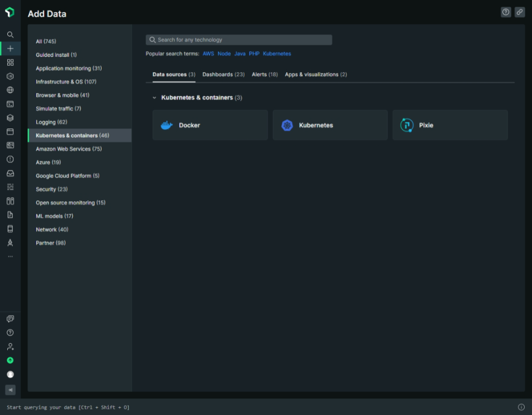
Task: Open the dashboard panels sidebar icon
Action: 10,145
